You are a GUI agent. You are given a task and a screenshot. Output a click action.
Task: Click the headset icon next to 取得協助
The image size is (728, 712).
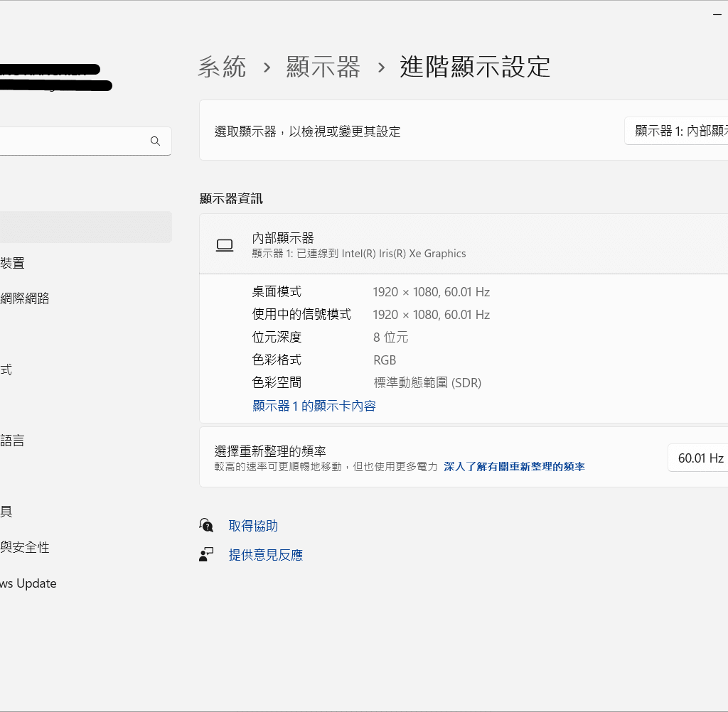pyautogui.click(x=206, y=526)
